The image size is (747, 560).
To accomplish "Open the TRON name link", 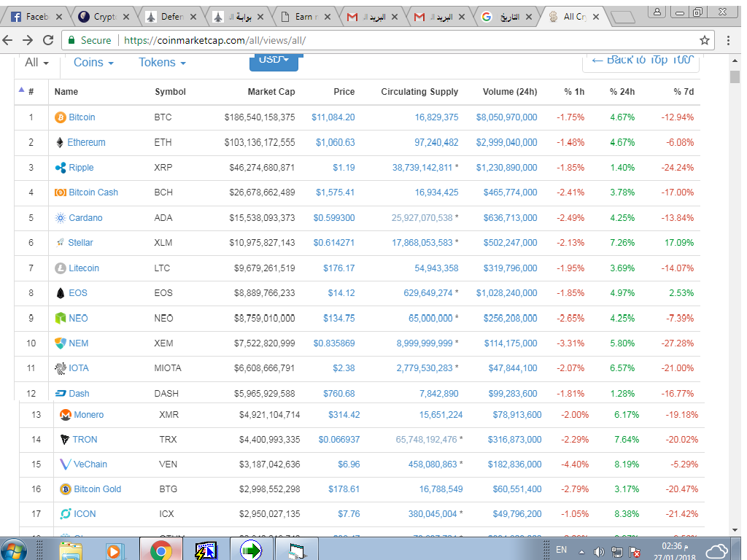I will 85,440.
